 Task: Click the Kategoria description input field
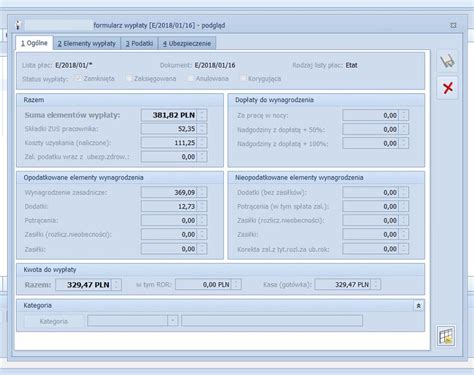tap(272, 321)
